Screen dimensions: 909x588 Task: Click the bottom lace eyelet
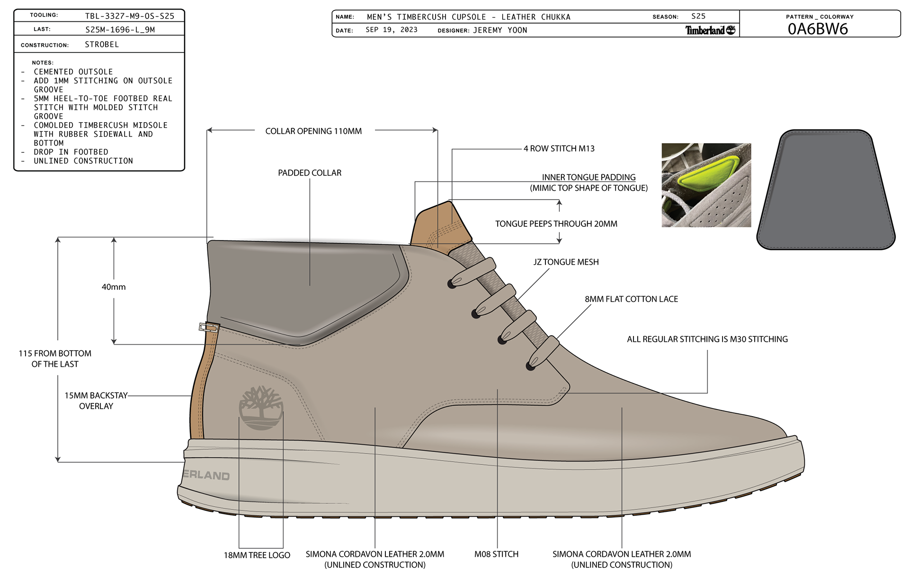[x=531, y=366]
